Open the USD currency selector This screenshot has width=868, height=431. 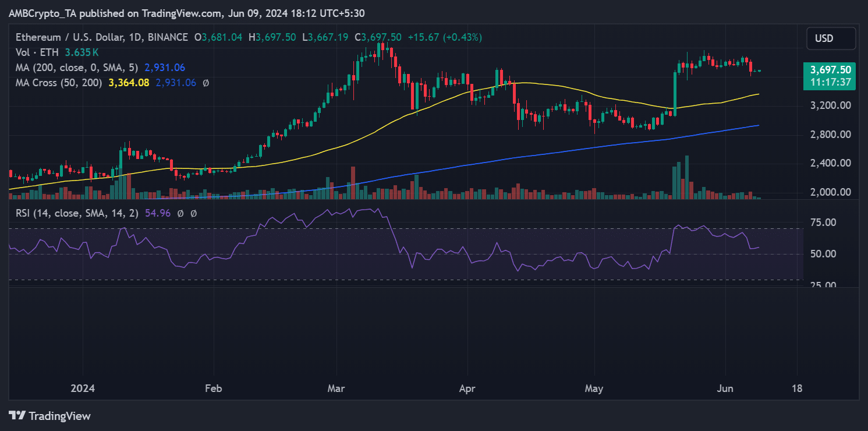[831, 38]
